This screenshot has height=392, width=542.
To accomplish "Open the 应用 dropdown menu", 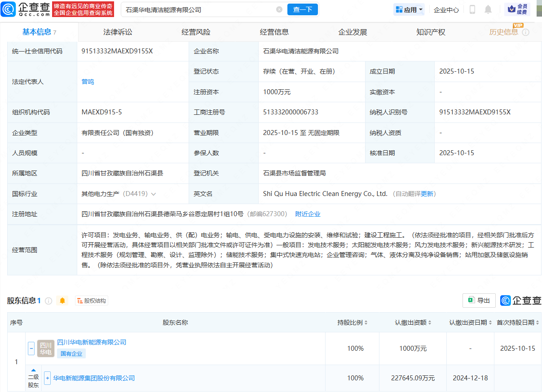I will pos(409,9).
